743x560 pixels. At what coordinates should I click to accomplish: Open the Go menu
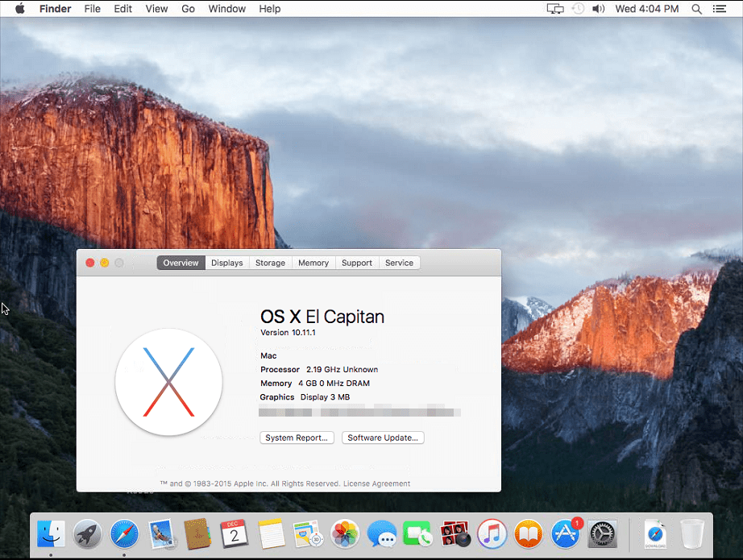tap(188, 8)
